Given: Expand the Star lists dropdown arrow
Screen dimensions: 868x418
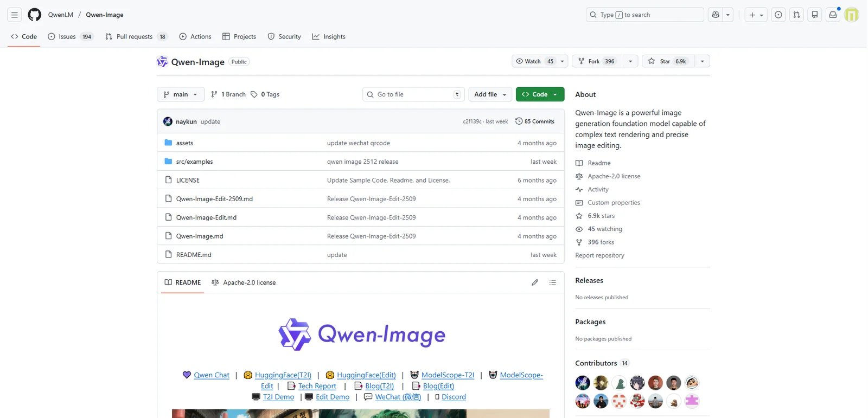Looking at the screenshot, I should click(703, 61).
